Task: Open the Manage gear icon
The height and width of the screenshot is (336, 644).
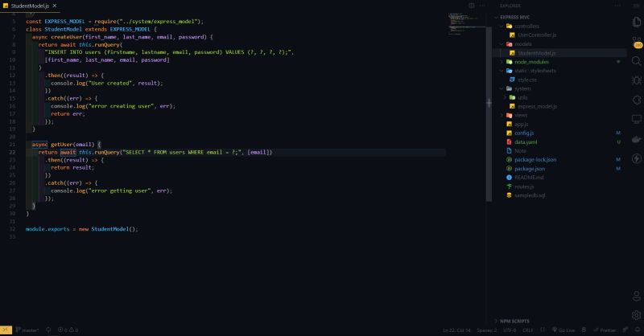Action: click(637, 315)
